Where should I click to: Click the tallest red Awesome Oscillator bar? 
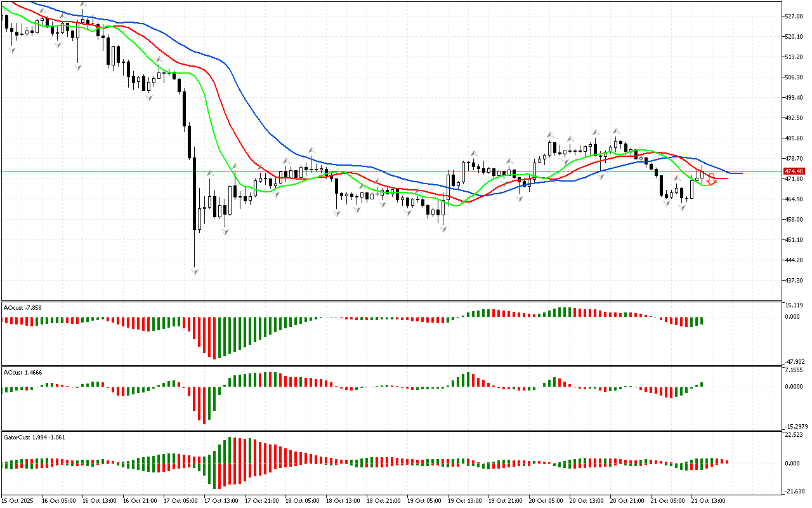[214, 338]
